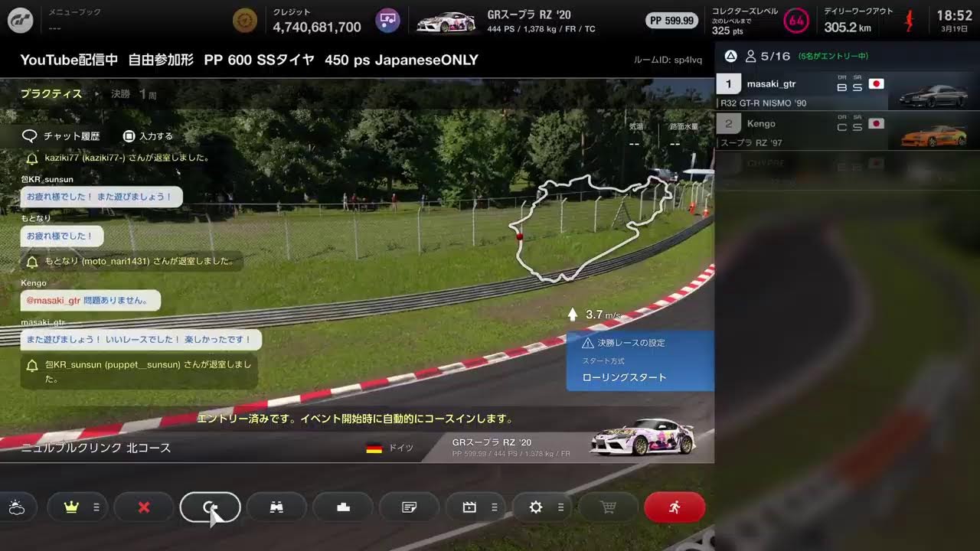Click the button under the cursor

[x=211, y=507]
